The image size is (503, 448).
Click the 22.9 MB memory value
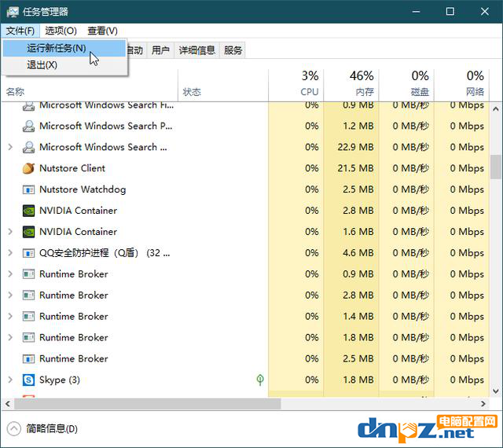(355, 147)
